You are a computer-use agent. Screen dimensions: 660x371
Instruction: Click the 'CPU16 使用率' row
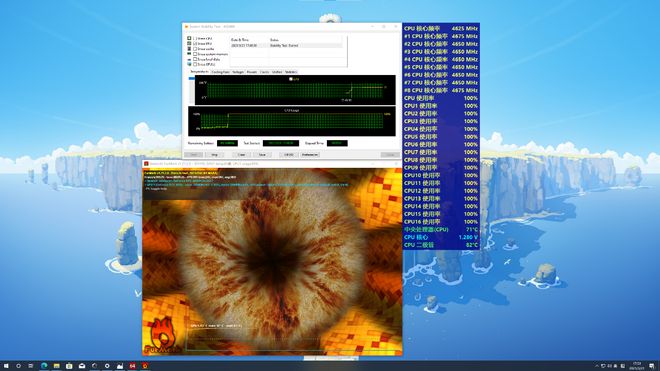[441, 222]
